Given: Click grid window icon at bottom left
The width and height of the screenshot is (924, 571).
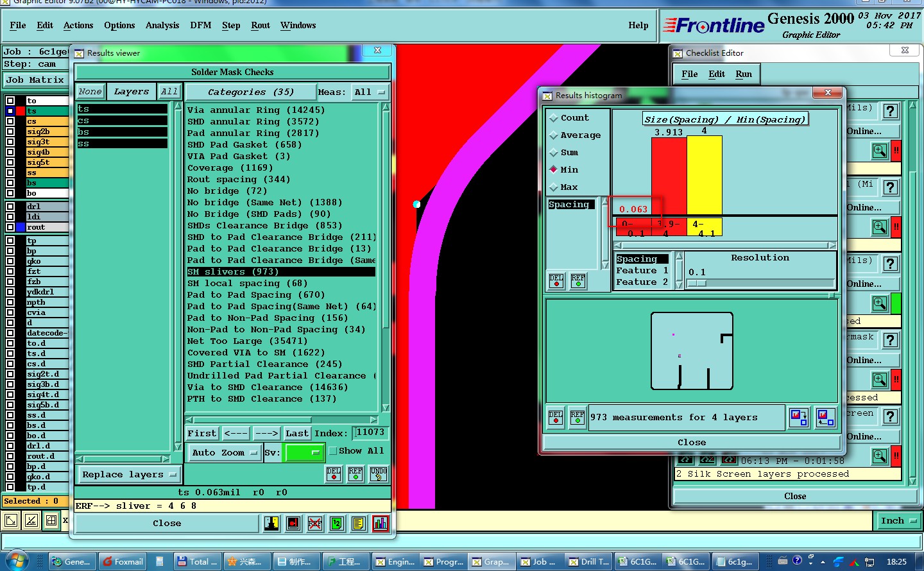Looking at the screenshot, I should pyautogui.click(x=51, y=520).
